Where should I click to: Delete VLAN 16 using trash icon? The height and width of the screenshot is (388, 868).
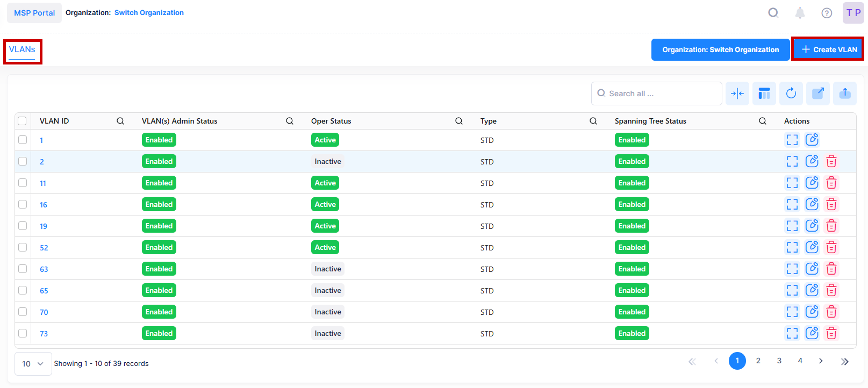point(831,204)
